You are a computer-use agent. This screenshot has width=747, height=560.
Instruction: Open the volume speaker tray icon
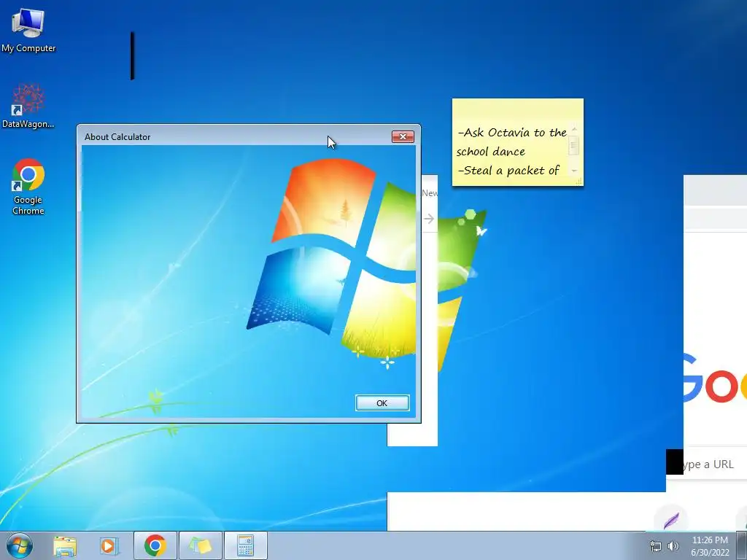[673, 546]
